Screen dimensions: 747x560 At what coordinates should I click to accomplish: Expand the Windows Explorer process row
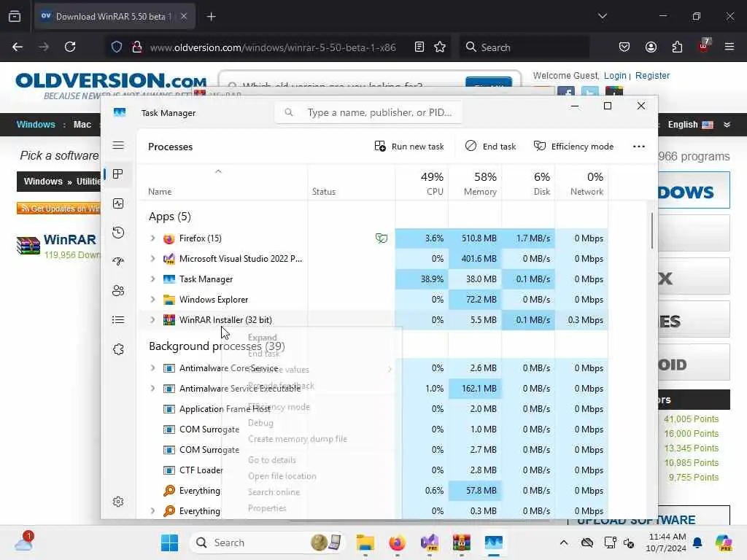152,300
